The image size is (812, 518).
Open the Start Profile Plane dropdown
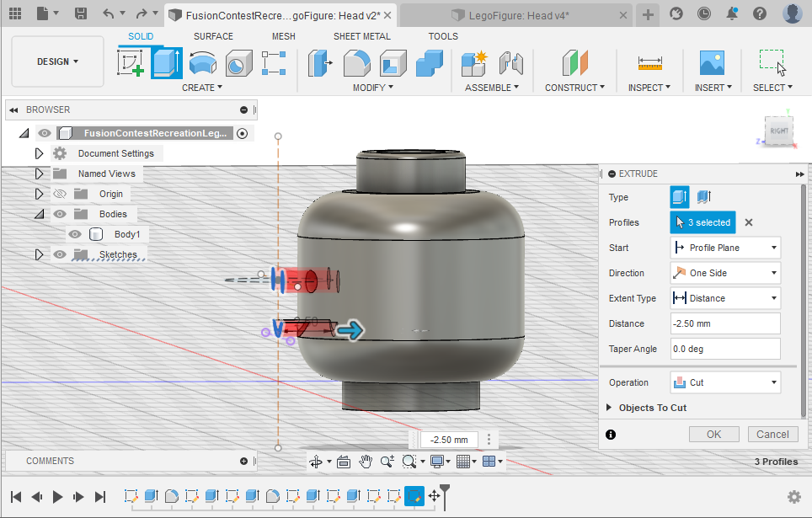pos(725,248)
